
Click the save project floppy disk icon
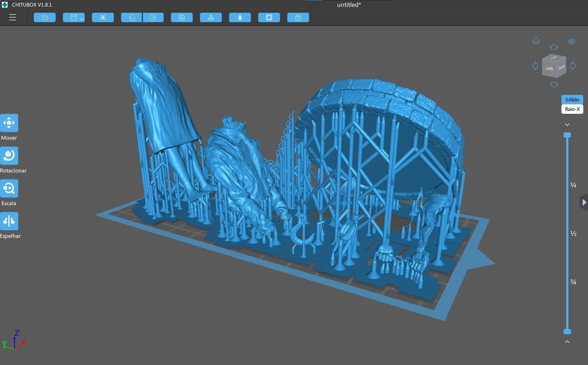coord(73,17)
